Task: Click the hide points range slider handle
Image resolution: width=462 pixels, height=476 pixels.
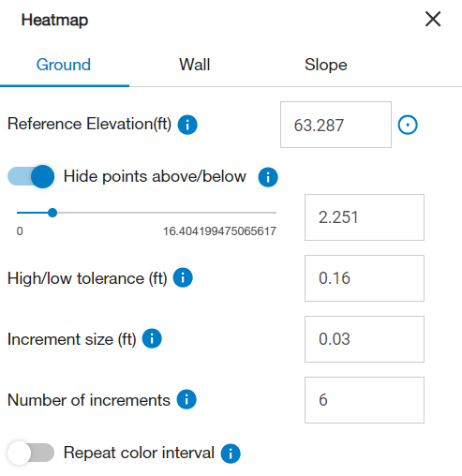Action: [52, 213]
